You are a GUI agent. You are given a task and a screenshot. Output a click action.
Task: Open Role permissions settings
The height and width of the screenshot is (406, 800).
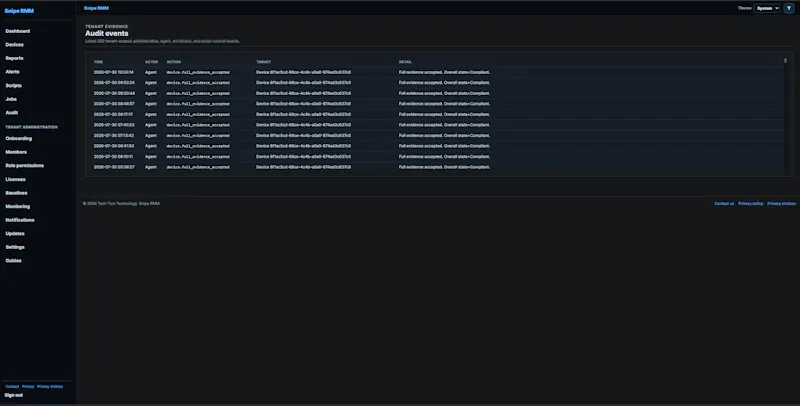pos(24,166)
